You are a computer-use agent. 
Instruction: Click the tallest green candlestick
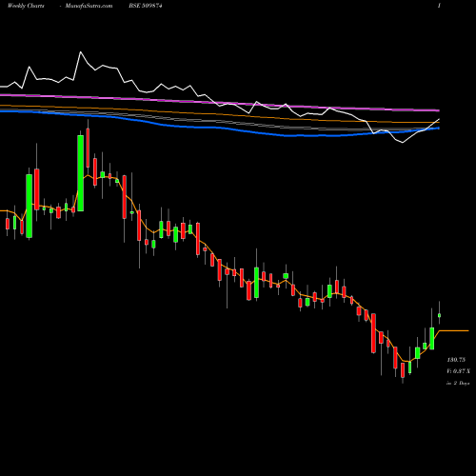81,173
